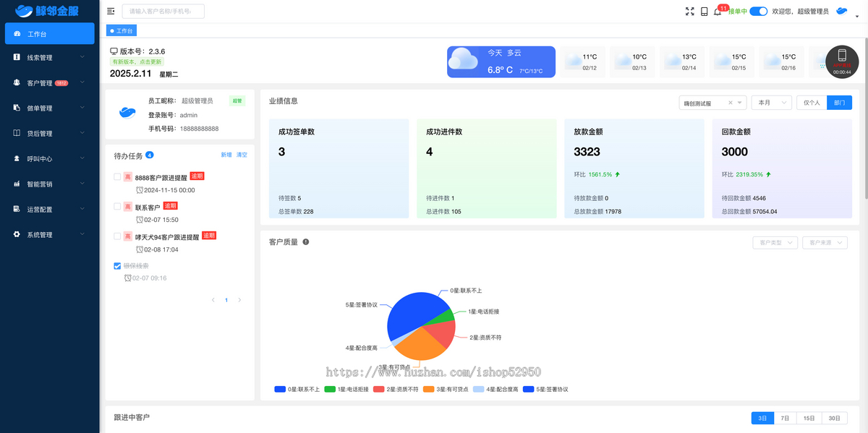Go to previous page of tasks
Screen dimensions: 868x433
(213, 300)
